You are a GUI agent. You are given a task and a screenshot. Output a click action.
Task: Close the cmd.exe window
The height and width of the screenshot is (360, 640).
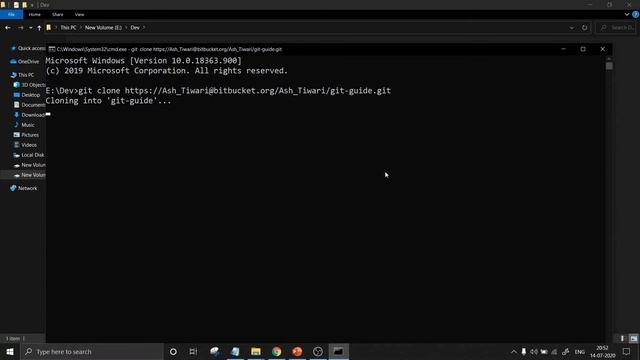pyautogui.click(x=602, y=49)
